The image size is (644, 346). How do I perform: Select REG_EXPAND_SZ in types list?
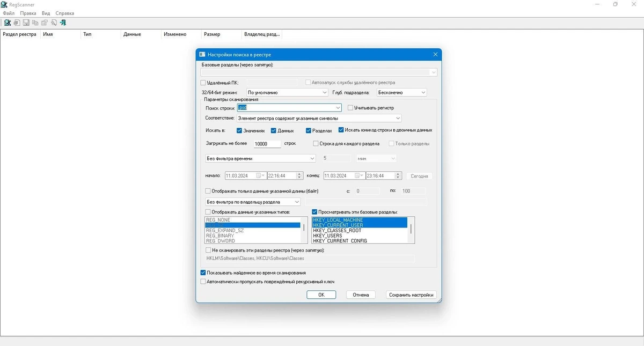253,231
